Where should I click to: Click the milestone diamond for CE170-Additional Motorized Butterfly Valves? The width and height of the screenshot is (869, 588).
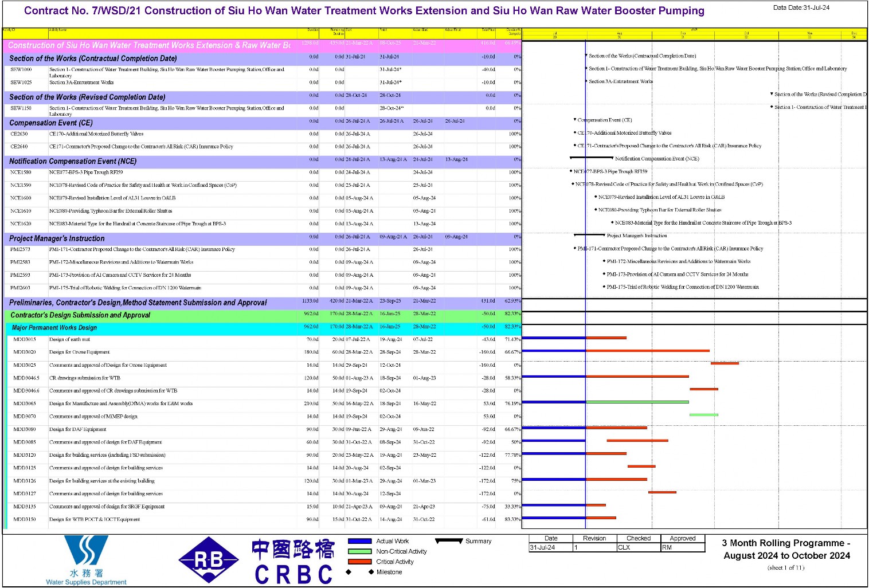(x=575, y=132)
